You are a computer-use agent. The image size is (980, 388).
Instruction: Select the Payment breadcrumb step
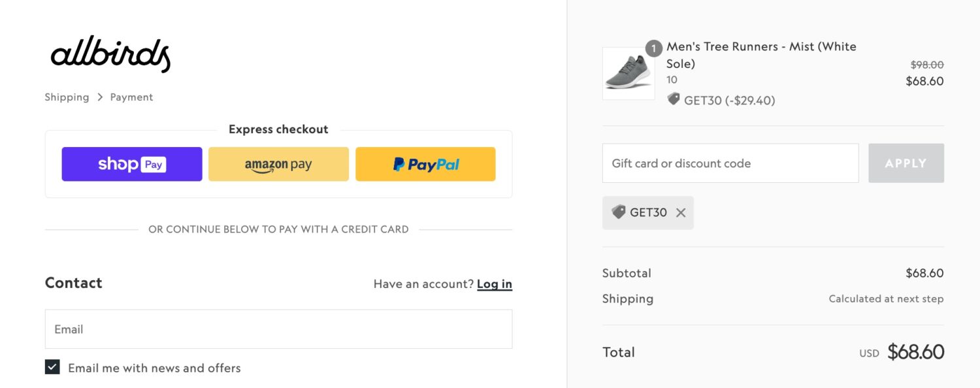[131, 97]
